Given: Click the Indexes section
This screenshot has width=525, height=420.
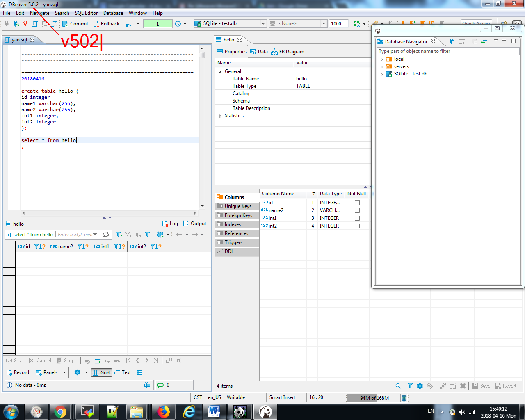Looking at the screenshot, I should point(237,224).
